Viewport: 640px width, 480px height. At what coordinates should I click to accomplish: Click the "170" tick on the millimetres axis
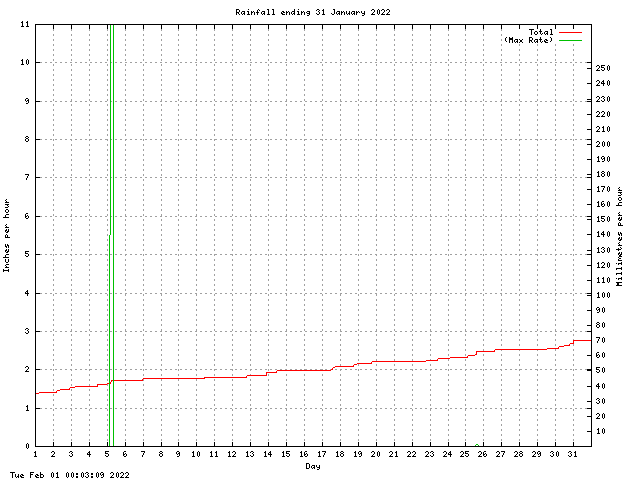[603, 189]
